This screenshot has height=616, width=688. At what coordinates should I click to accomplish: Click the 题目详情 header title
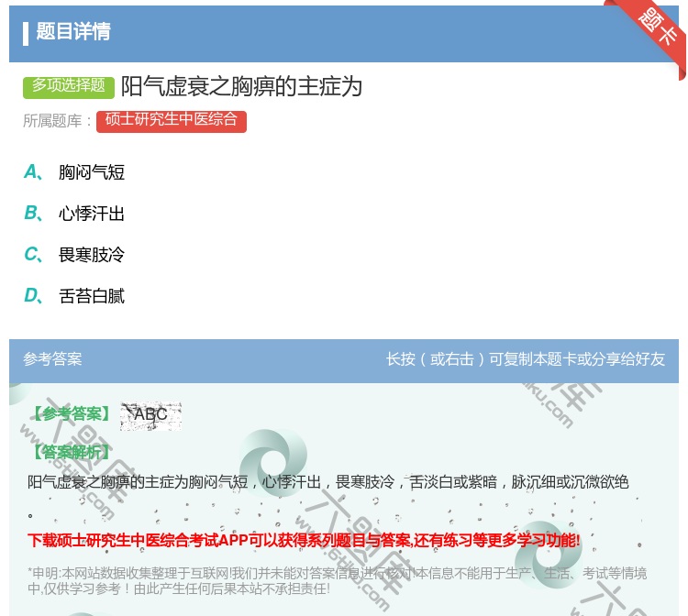pos(72,31)
